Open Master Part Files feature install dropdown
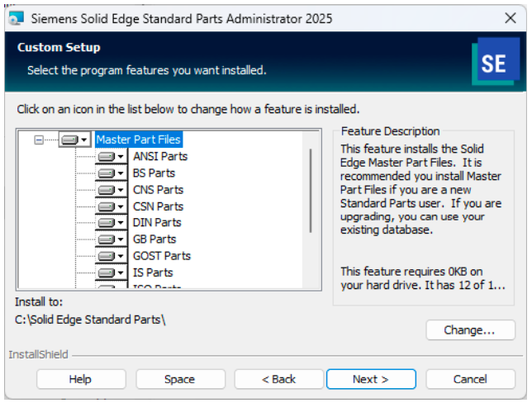 pyautogui.click(x=75, y=140)
